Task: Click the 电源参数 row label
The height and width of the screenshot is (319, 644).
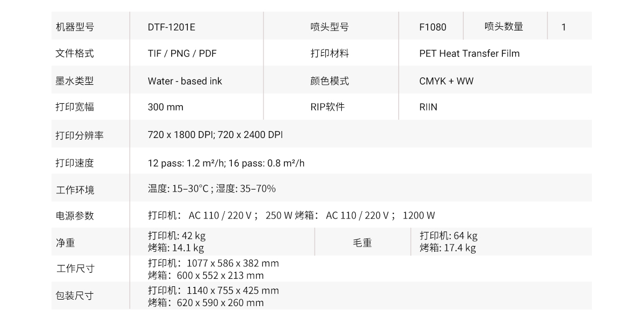Action: (x=75, y=215)
